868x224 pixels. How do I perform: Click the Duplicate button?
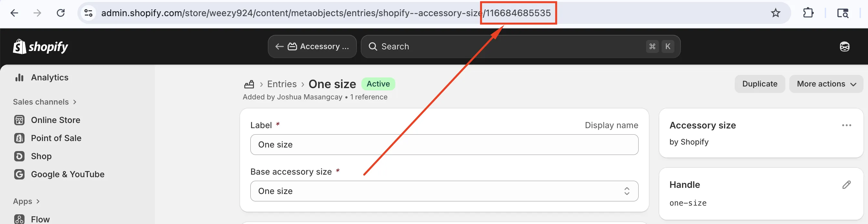pyautogui.click(x=760, y=84)
